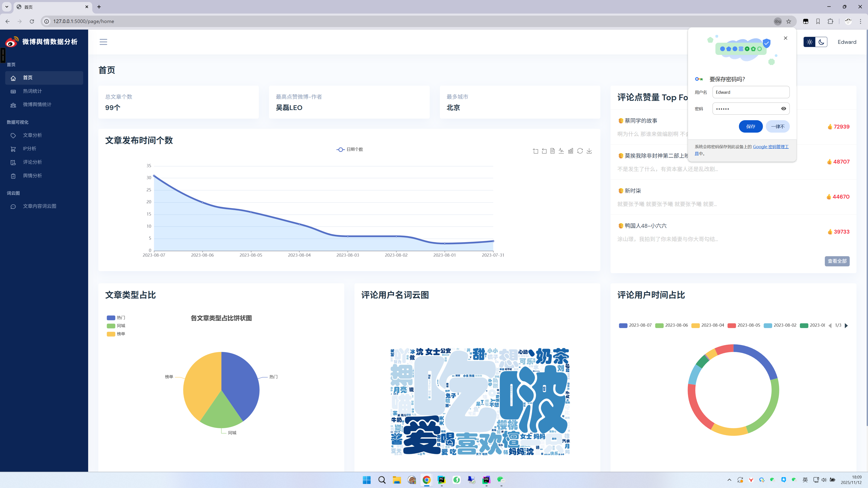Screen dimensions: 868x488
Task: Open the Edward user menu
Action: (x=847, y=42)
